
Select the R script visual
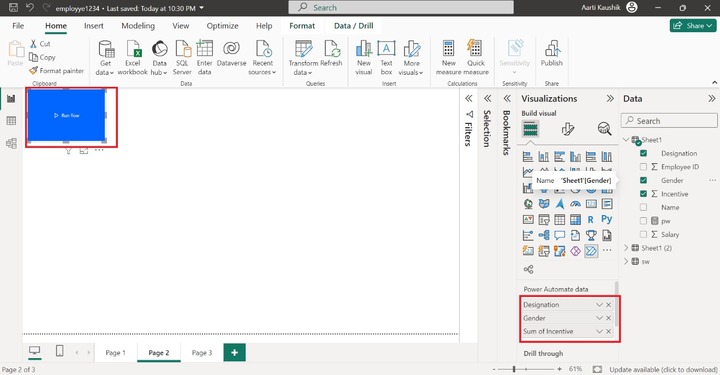pos(591,220)
